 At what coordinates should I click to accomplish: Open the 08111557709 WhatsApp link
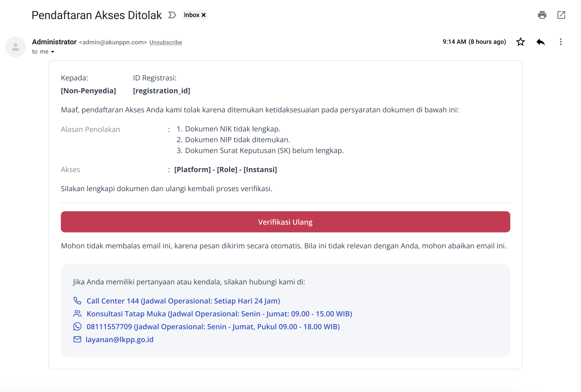[x=213, y=327]
